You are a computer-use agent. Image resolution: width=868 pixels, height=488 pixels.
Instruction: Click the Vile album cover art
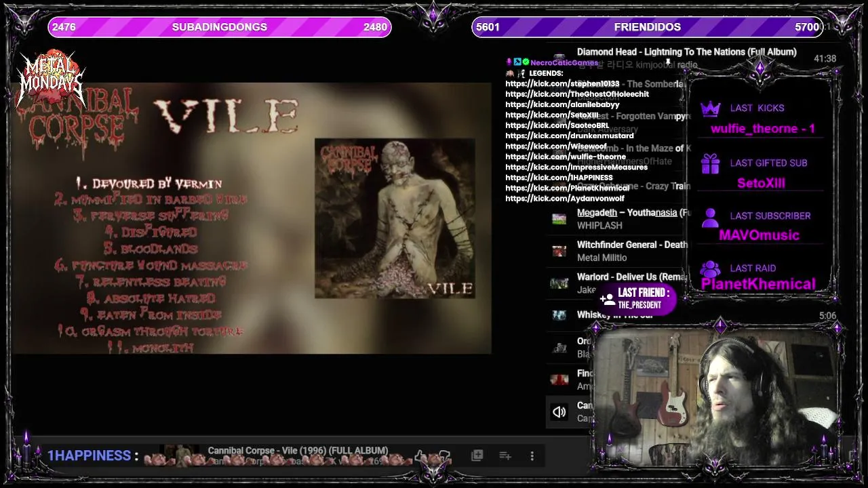pos(395,218)
